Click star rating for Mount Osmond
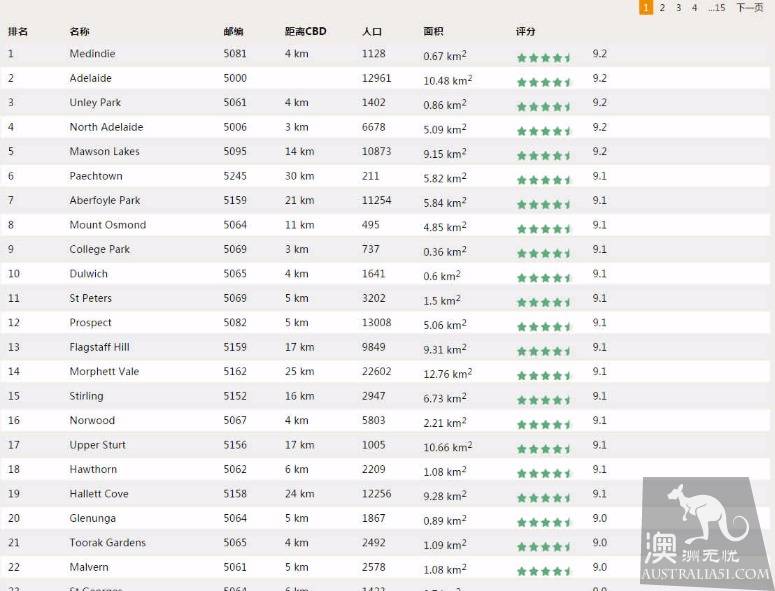Image resolution: width=775 pixels, height=591 pixels. 544,229
